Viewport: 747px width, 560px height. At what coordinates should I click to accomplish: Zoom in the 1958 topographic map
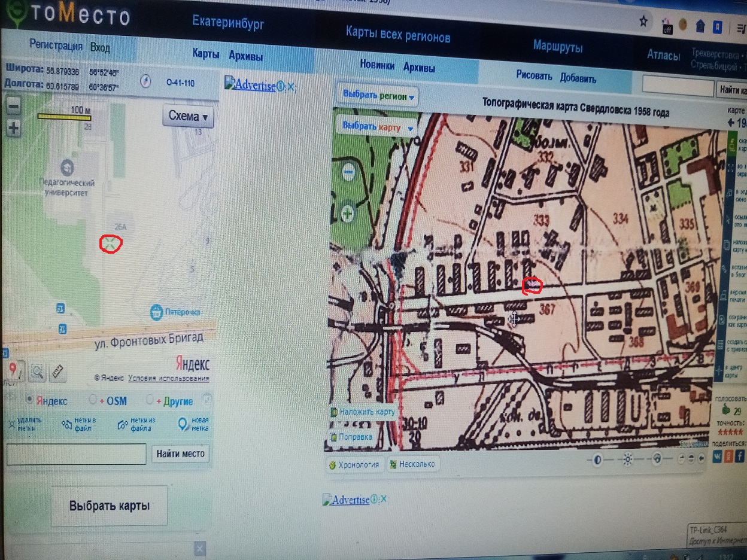348,214
